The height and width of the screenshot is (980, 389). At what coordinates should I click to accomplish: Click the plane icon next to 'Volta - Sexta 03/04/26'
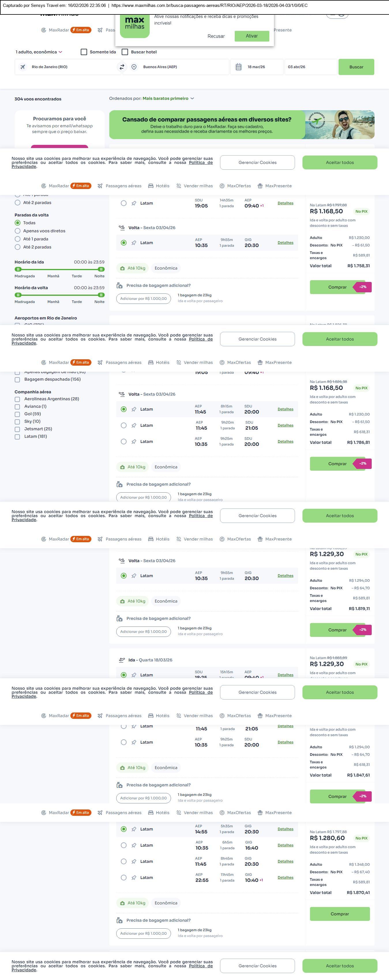(x=122, y=227)
